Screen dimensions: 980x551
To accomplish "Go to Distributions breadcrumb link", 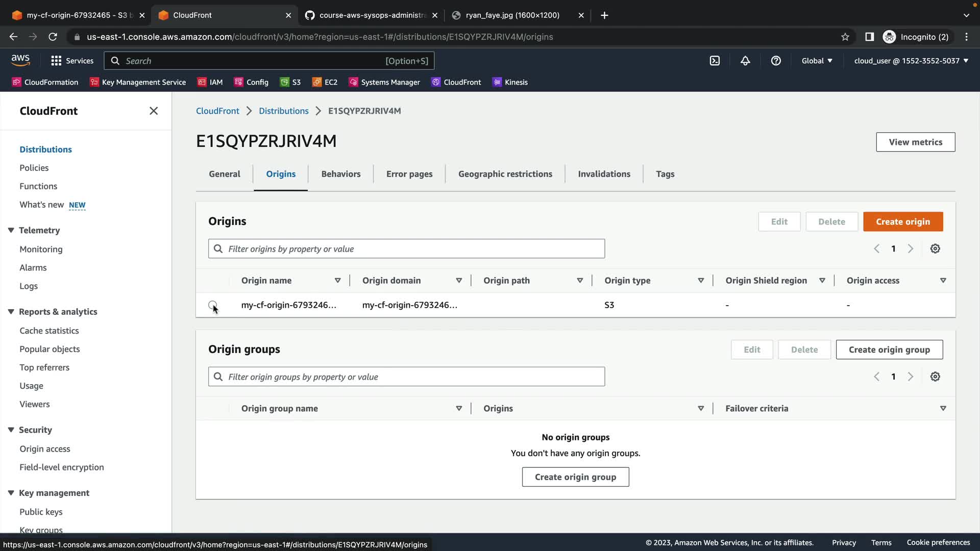I will pos(283,111).
